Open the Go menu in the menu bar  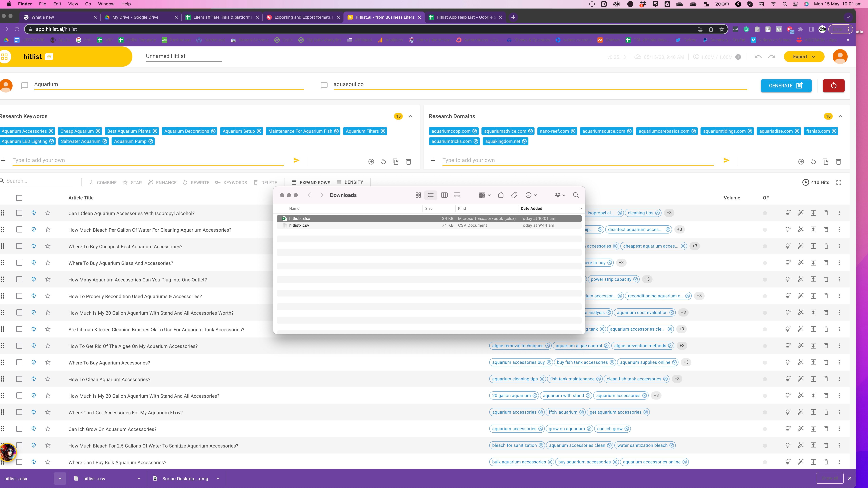tap(88, 4)
